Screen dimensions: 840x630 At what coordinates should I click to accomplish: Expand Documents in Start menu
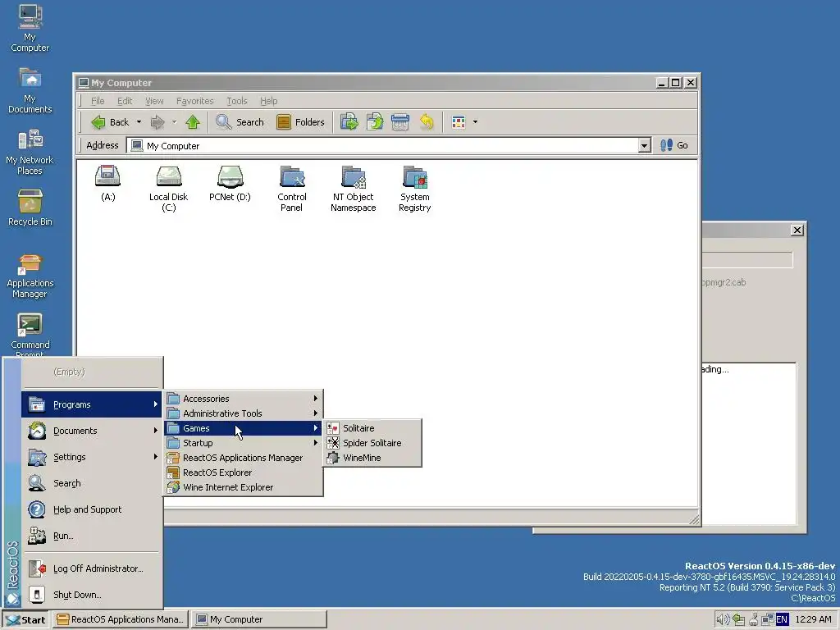[x=92, y=431]
